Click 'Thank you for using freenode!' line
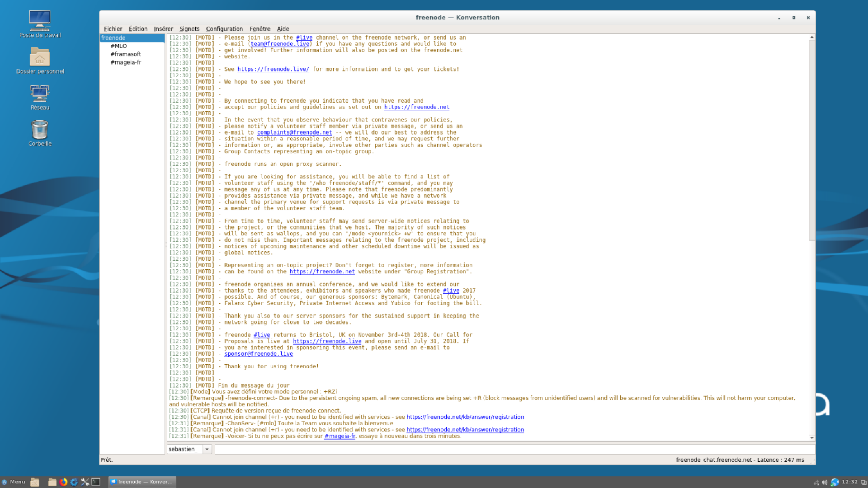 (272, 366)
